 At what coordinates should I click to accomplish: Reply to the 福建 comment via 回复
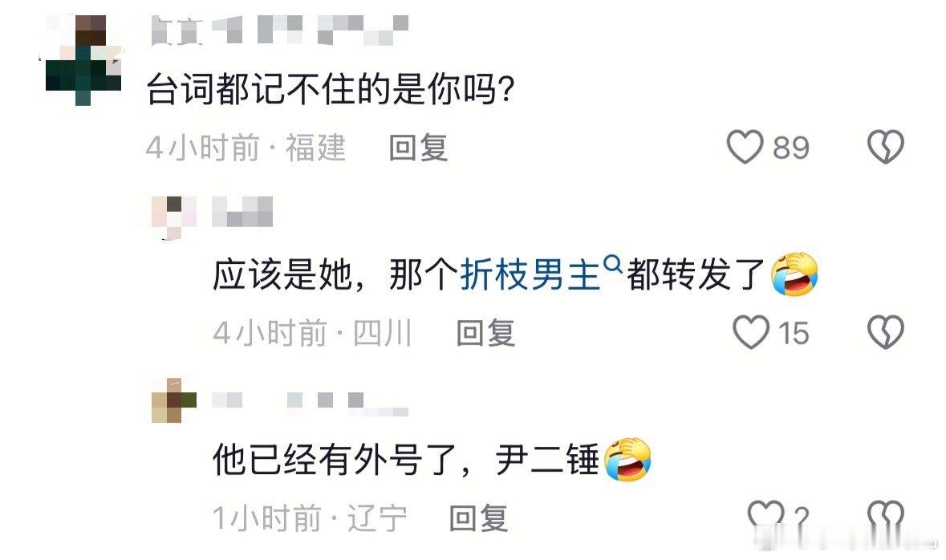pyautogui.click(x=418, y=148)
